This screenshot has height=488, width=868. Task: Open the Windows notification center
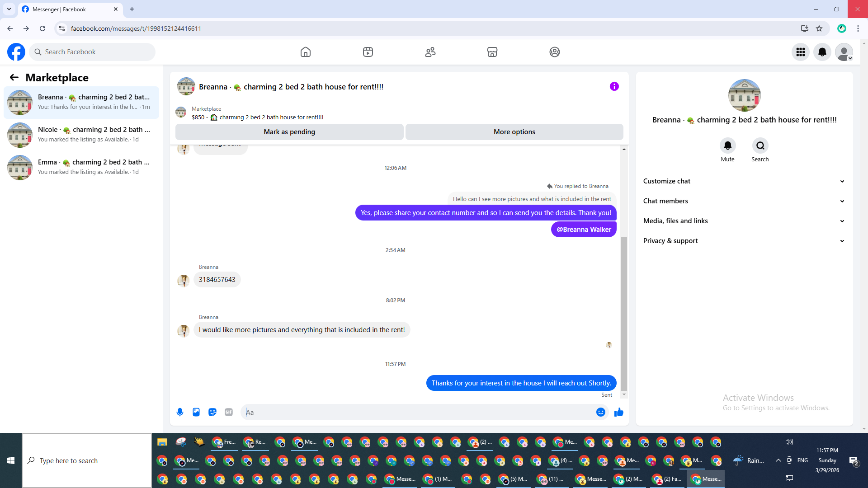pos(854,460)
